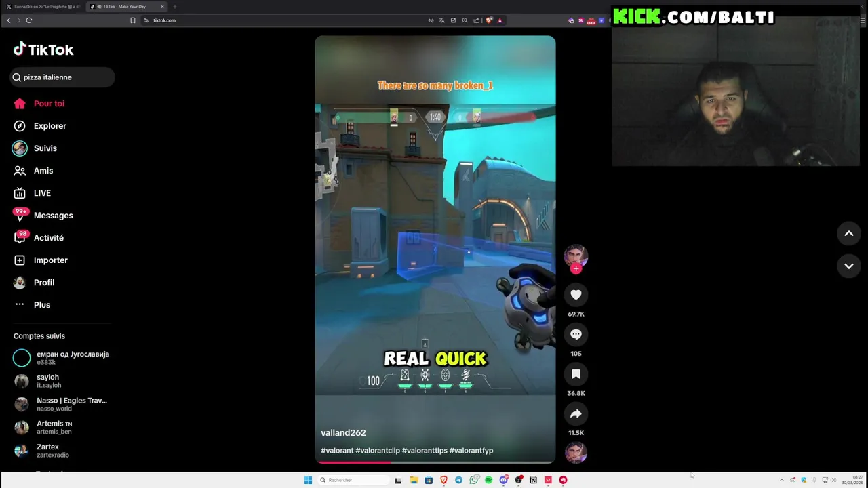Bookmark the video to favorites
This screenshot has height=488, width=868.
click(576, 374)
